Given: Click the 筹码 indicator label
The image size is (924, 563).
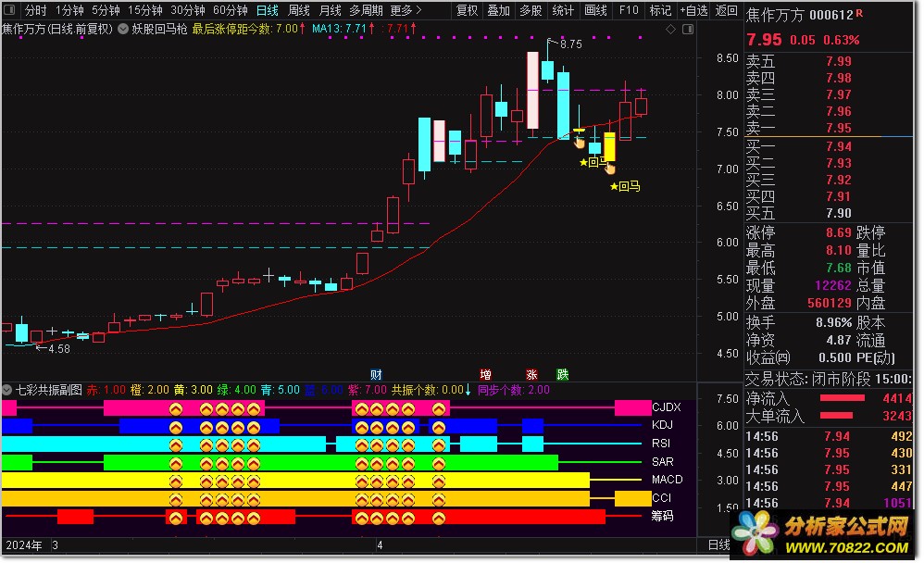Looking at the screenshot, I should click(x=662, y=516).
